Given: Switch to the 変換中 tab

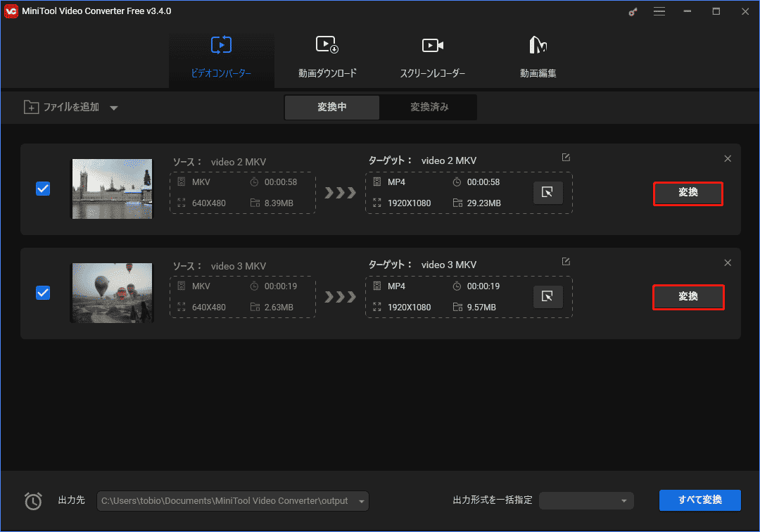Looking at the screenshot, I should pos(332,107).
